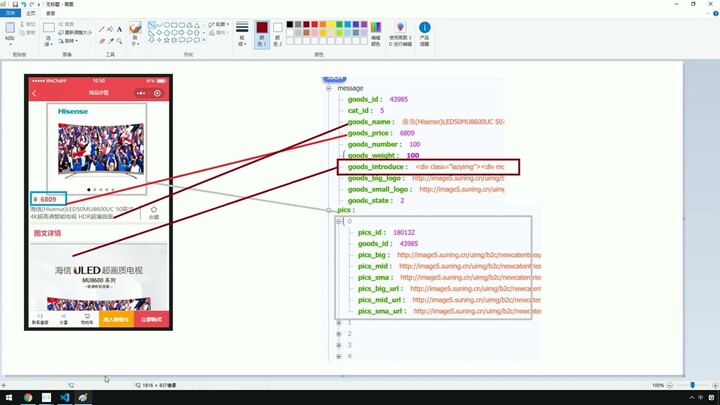
Task: Choose the Line shape
Action: tap(152, 25)
